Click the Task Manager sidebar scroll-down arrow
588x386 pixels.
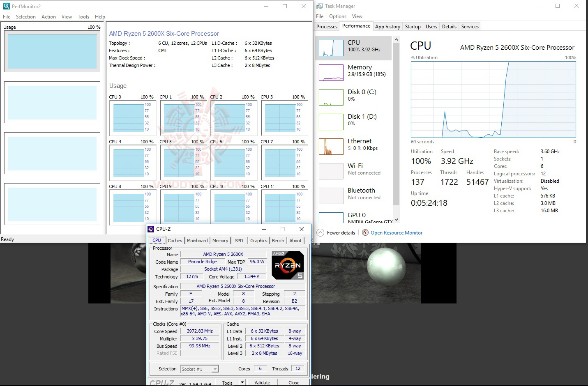point(396,220)
